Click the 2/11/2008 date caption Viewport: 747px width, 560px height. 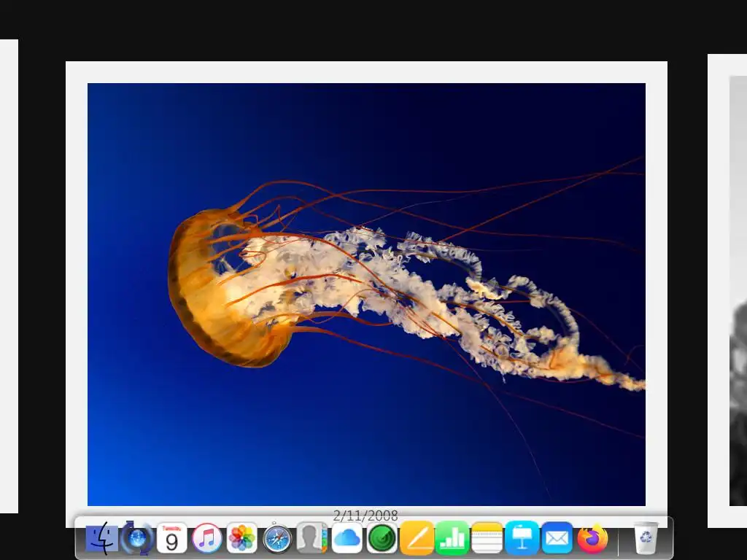coord(365,515)
